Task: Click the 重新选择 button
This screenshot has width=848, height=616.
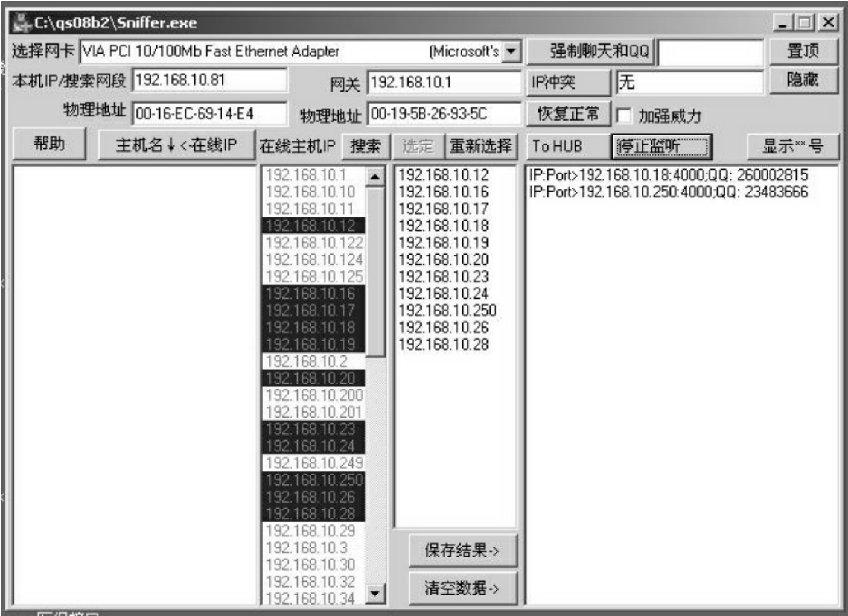Action: coord(480,146)
